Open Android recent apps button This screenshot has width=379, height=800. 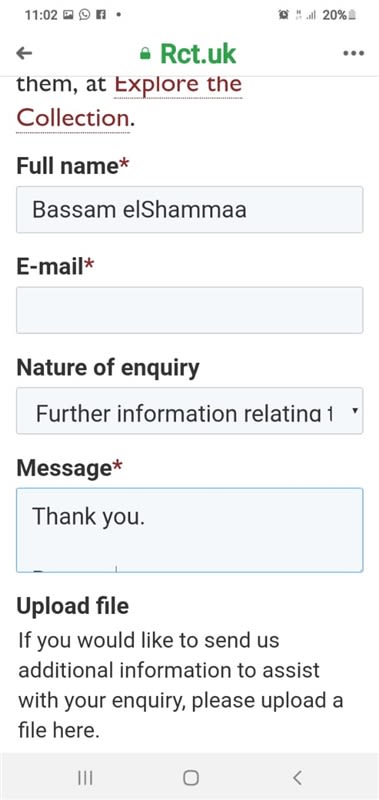click(x=85, y=778)
